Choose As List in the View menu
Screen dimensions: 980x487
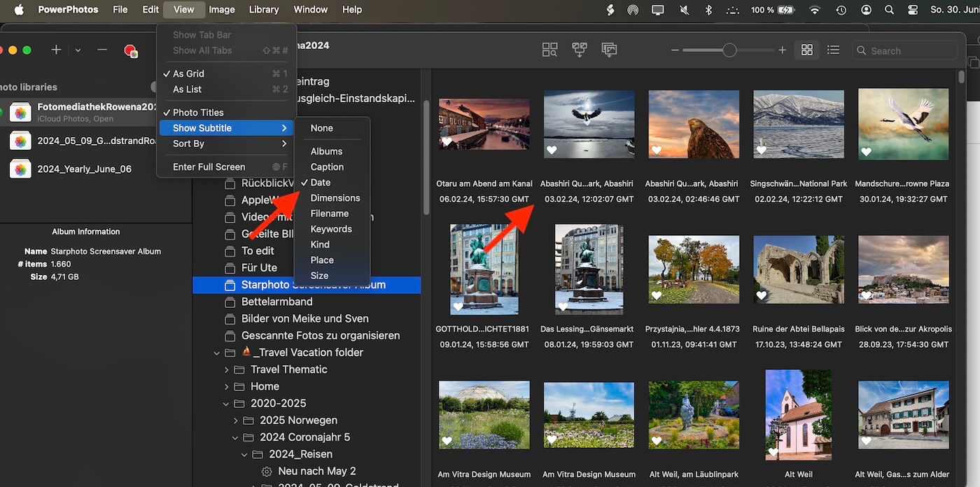[188, 89]
